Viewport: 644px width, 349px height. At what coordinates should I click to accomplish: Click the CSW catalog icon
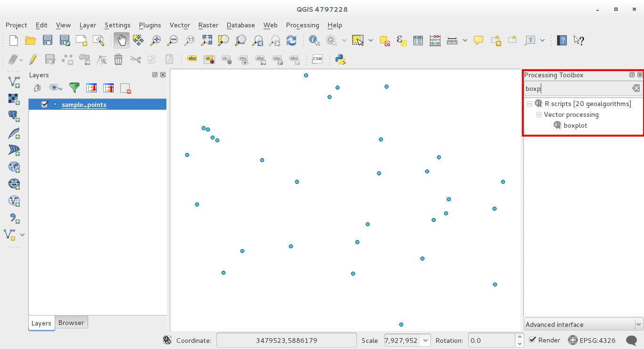317,59
